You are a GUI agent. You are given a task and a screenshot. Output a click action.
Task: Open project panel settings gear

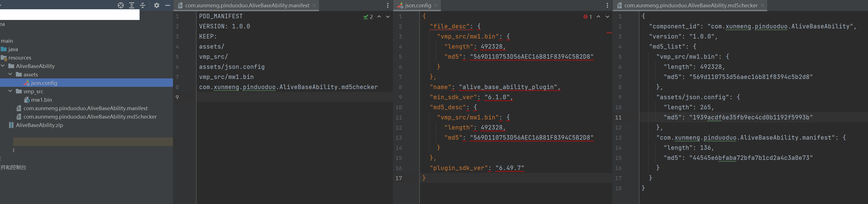(157, 5)
